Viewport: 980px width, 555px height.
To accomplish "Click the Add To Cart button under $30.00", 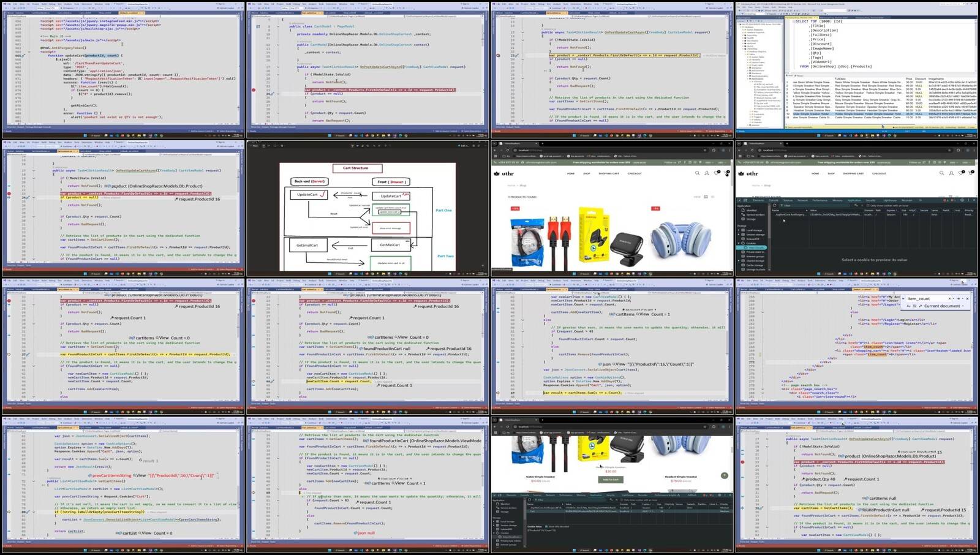I will (x=611, y=480).
